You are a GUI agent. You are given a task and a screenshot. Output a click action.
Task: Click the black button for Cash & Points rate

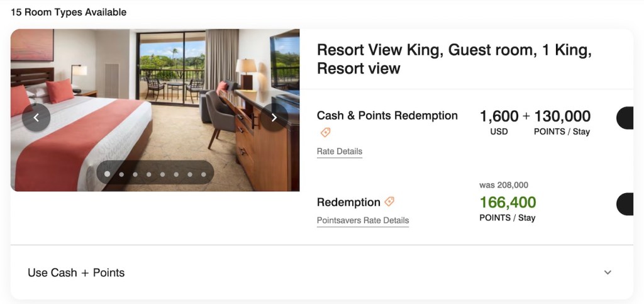point(625,118)
